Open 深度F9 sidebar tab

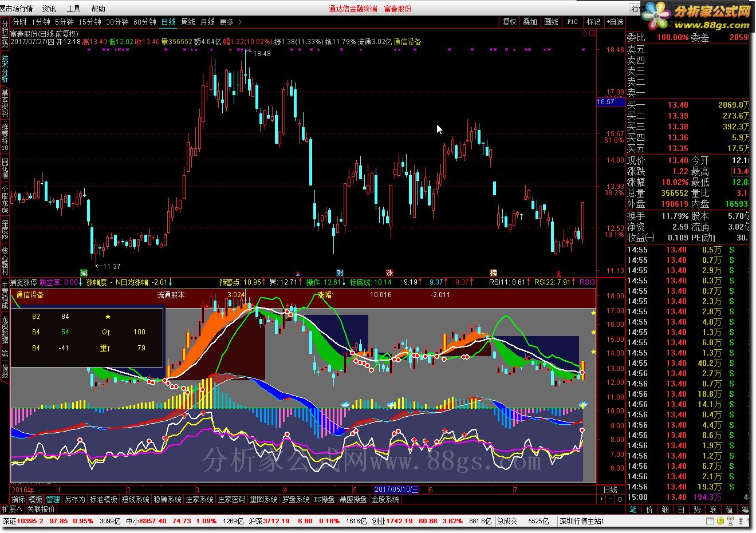point(5,230)
